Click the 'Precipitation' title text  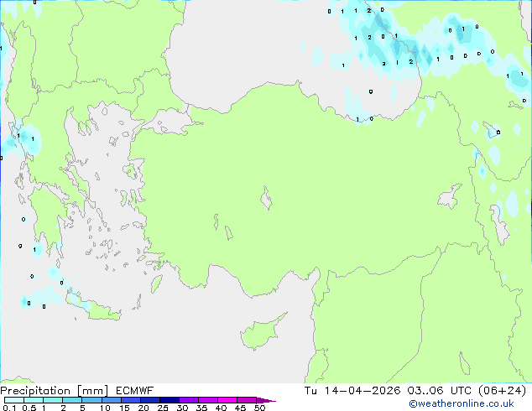click(x=35, y=391)
